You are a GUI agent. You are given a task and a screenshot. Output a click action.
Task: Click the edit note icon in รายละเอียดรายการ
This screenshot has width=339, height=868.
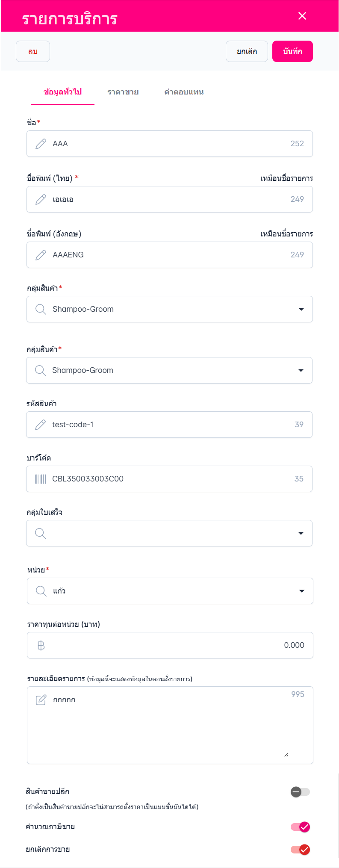tap(41, 700)
